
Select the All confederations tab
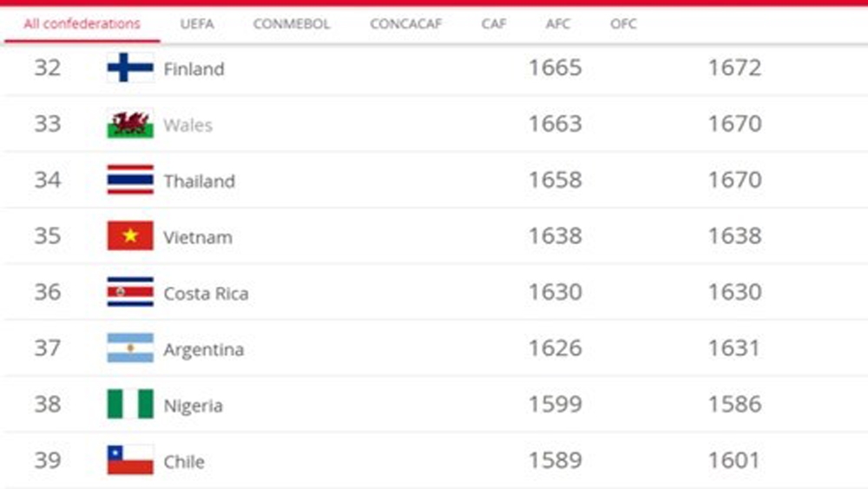(82, 23)
